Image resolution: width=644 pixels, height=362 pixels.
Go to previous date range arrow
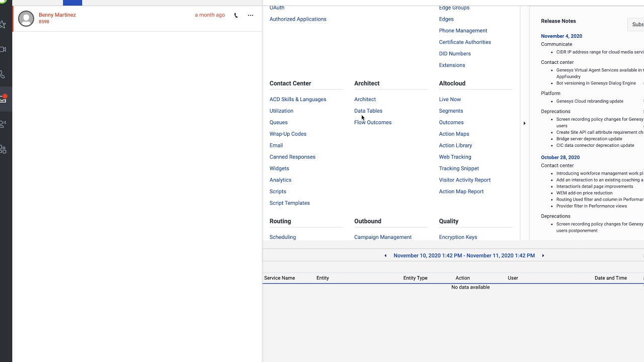coord(385,255)
